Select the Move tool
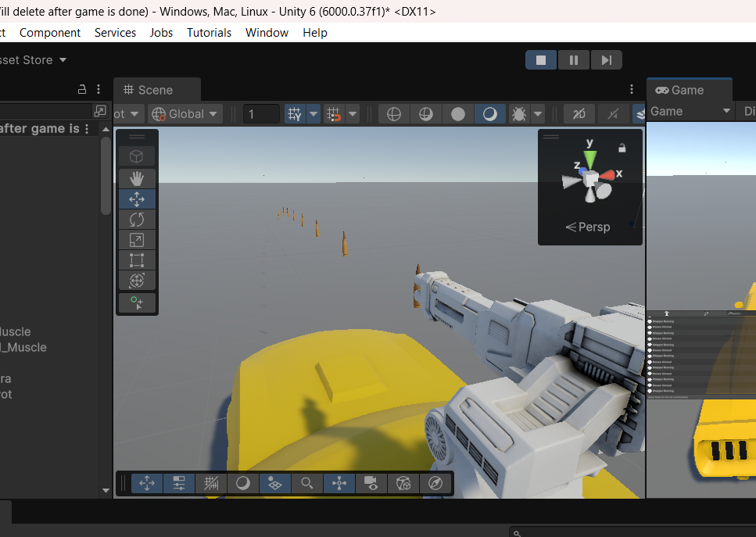The height and width of the screenshot is (537, 756). 137,199
